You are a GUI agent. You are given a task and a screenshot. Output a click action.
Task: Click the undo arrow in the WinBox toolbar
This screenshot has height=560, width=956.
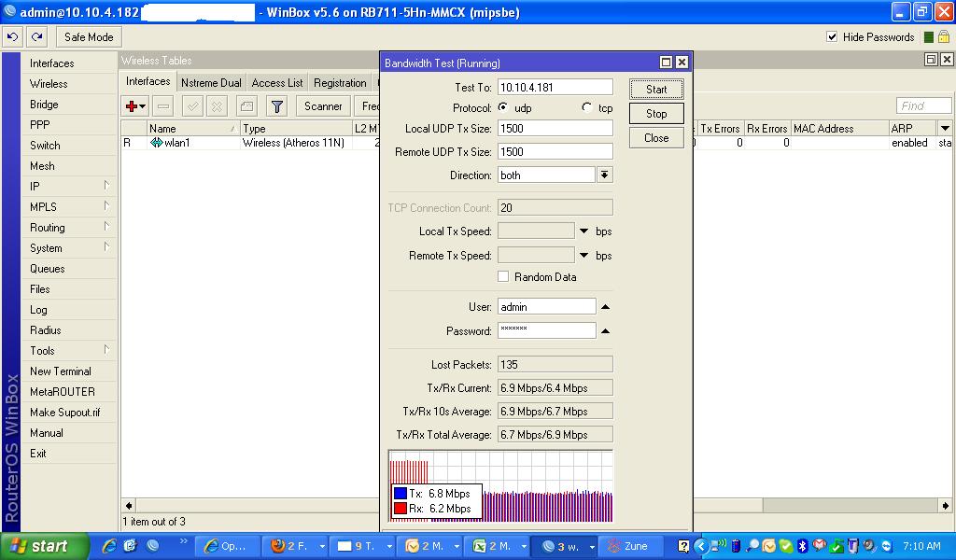click(11, 36)
